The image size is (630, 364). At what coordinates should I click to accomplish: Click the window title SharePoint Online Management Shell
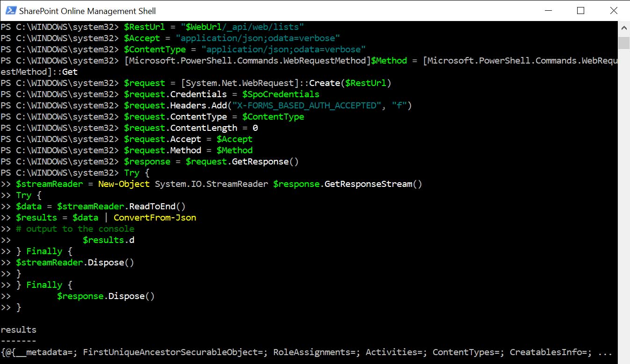click(x=87, y=11)
